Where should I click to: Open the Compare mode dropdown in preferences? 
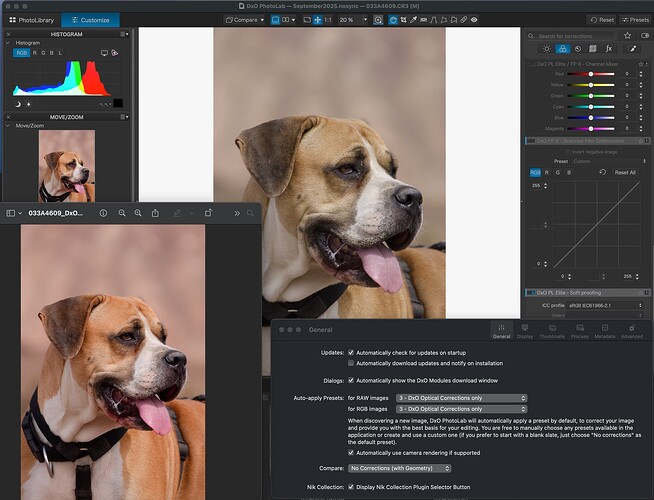[x=399, y=468]
